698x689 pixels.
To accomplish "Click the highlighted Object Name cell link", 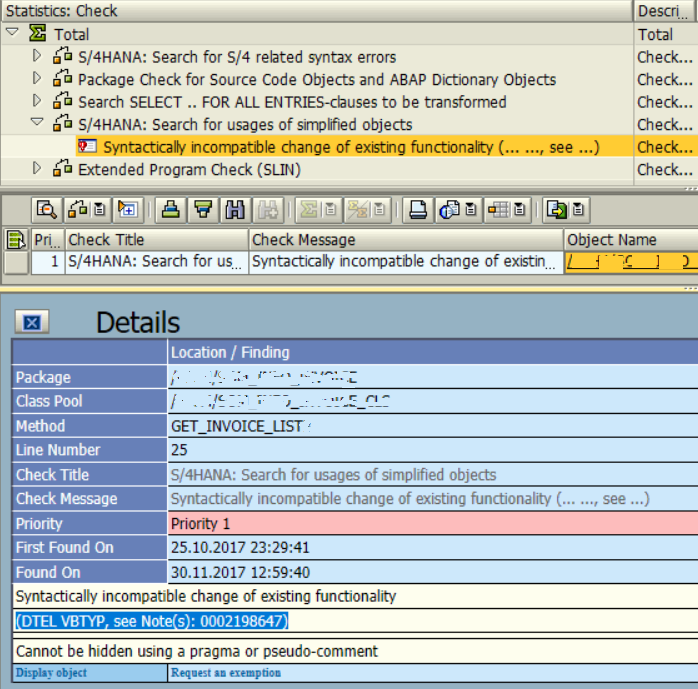I will tap(630, 262).
